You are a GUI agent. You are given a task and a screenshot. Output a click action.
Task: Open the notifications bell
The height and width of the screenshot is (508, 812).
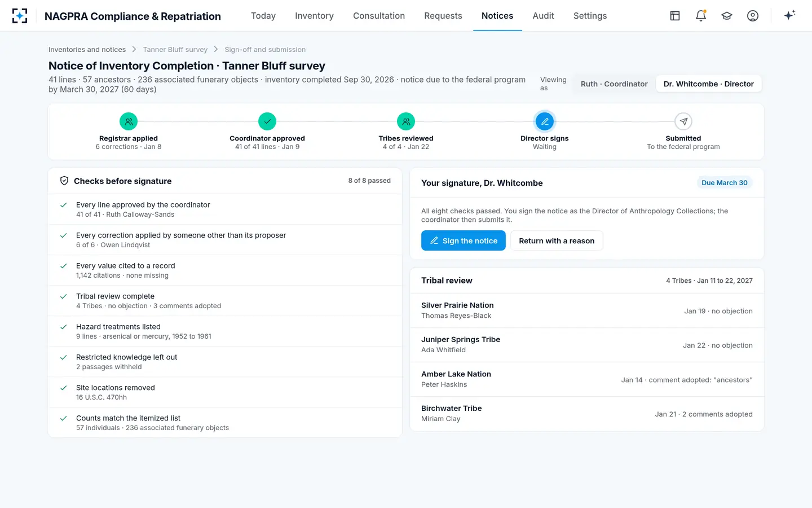[701, 16]
